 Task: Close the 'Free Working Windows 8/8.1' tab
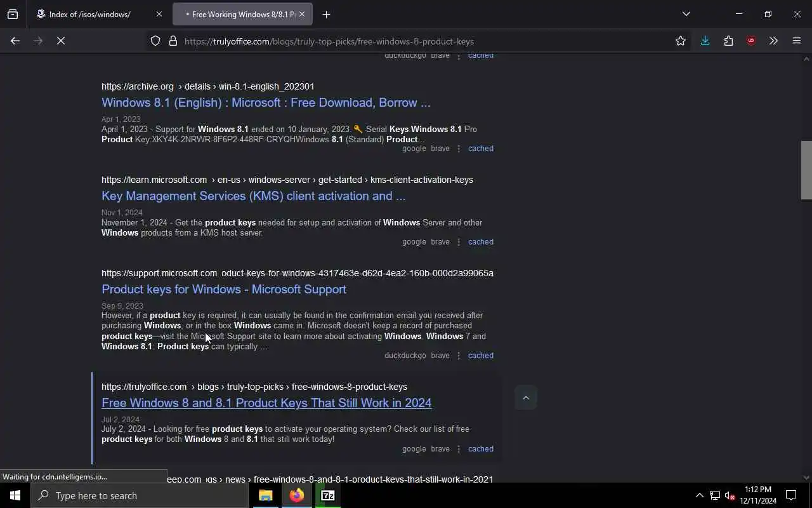(x=302, y=14)
